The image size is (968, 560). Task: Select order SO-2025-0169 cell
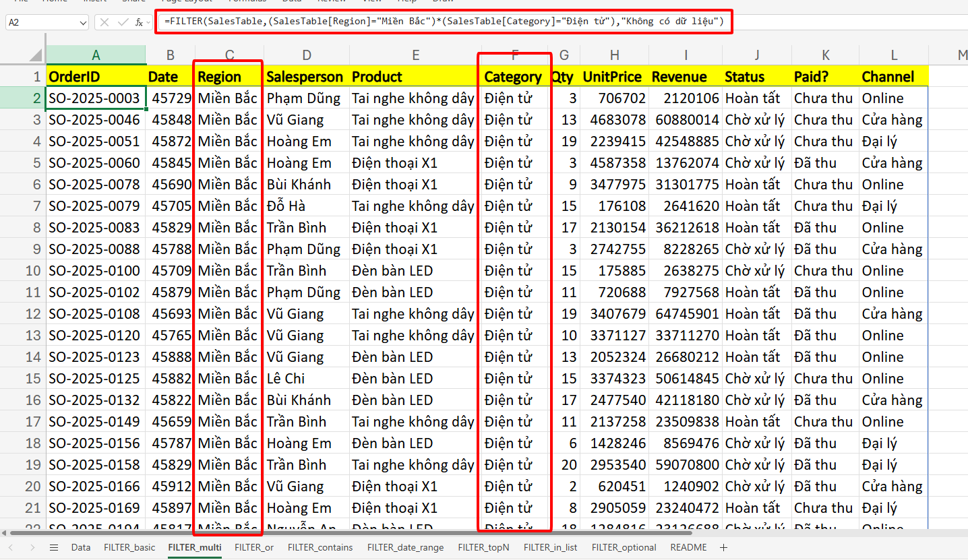click(x=96, y=508)
